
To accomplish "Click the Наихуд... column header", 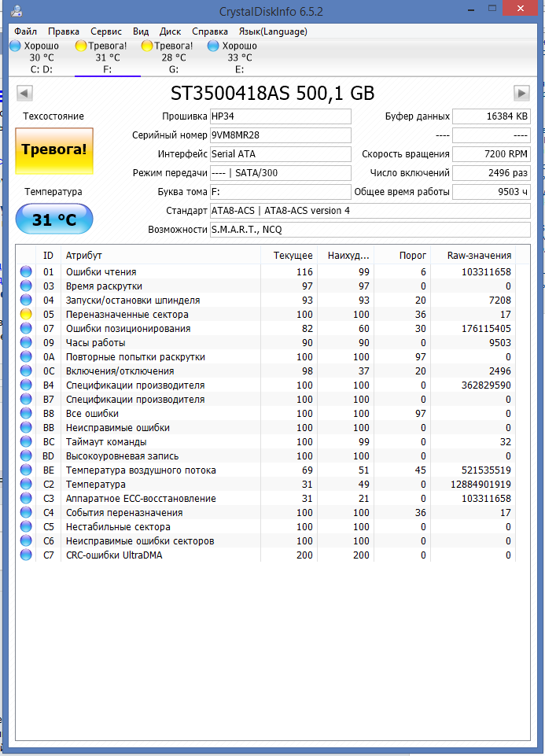I will click(x=345, y=255).
